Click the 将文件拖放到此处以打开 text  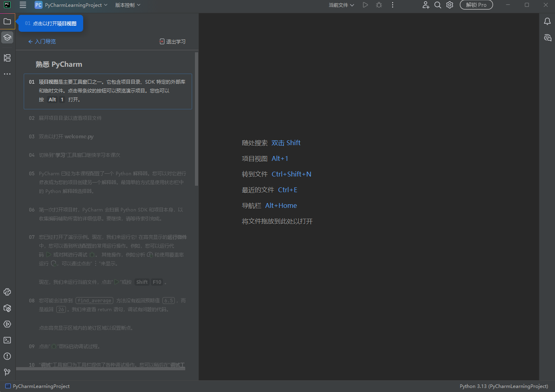tap(277, 221)
